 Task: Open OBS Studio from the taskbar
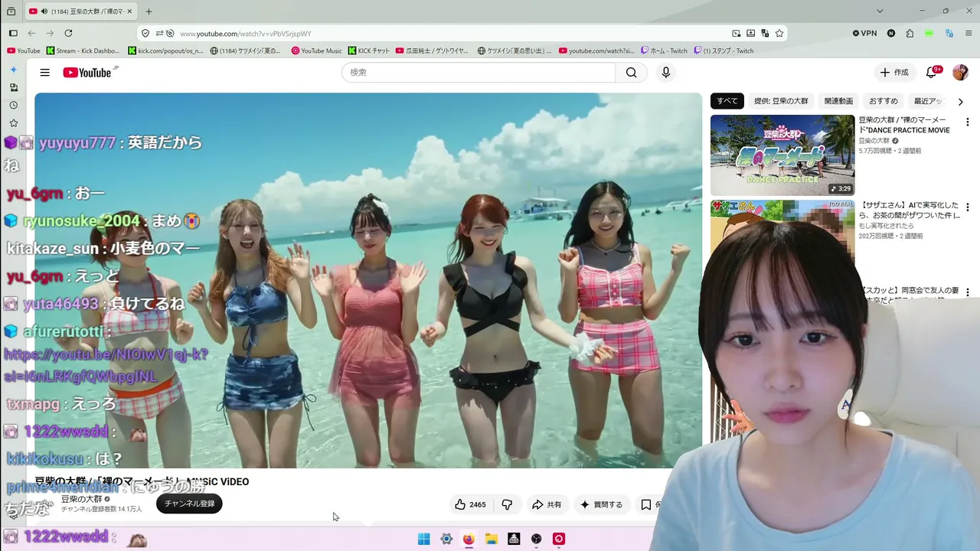click(x=537, y=539)
